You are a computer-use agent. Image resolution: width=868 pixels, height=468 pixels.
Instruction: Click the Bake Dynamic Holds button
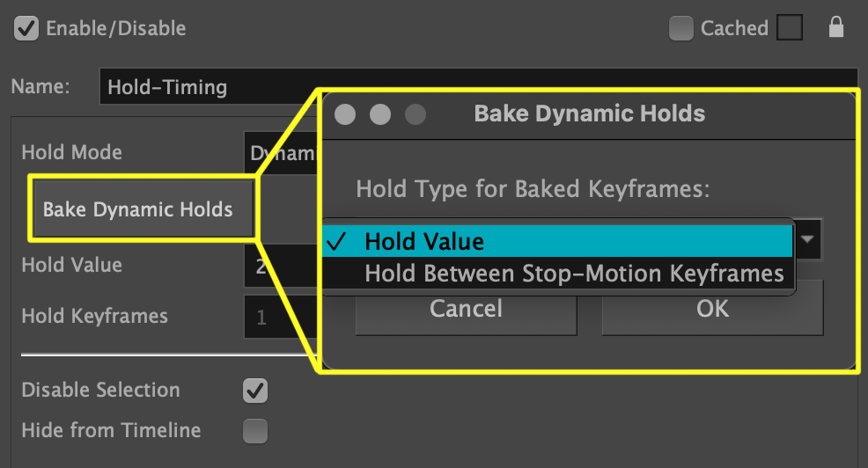point(142,208)
